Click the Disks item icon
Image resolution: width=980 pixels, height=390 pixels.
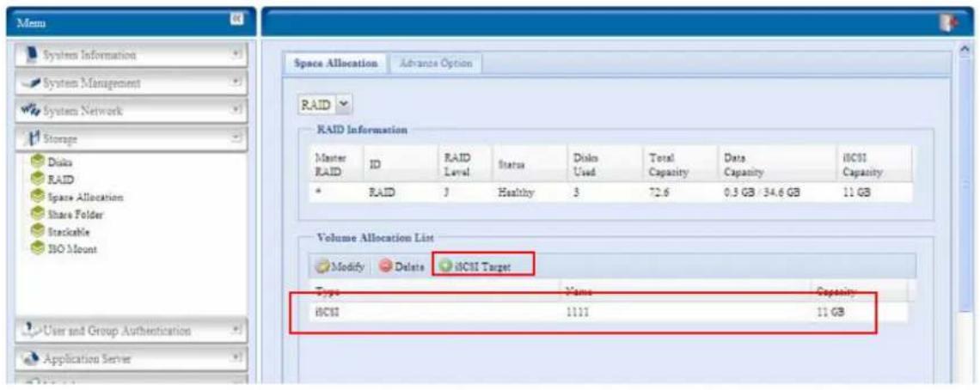(38, 161)
